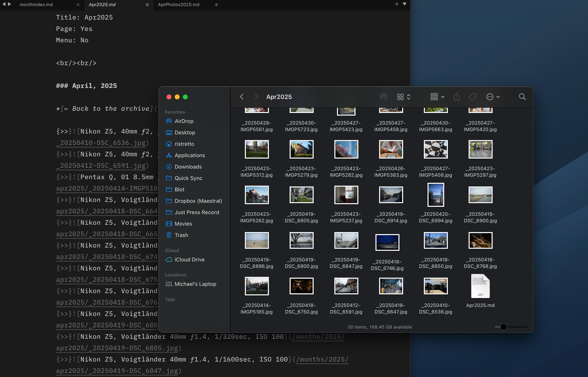Switch to the Apr2025.md editor tab

click(x=102, y=4)
